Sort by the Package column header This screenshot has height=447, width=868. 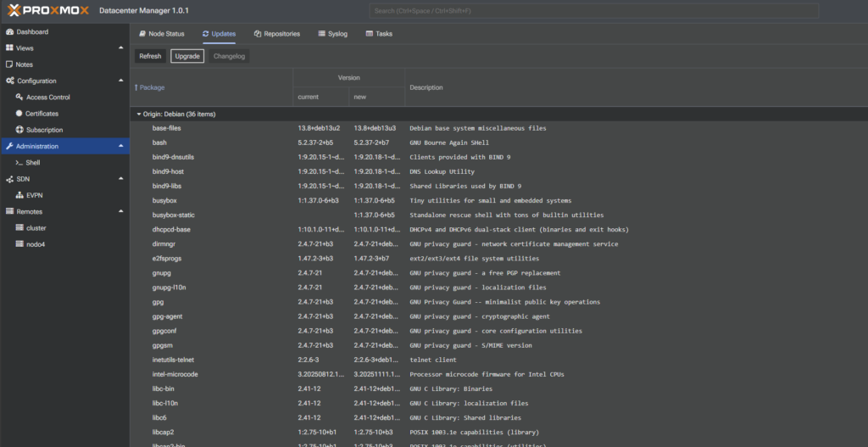click(x=211, y=87)
